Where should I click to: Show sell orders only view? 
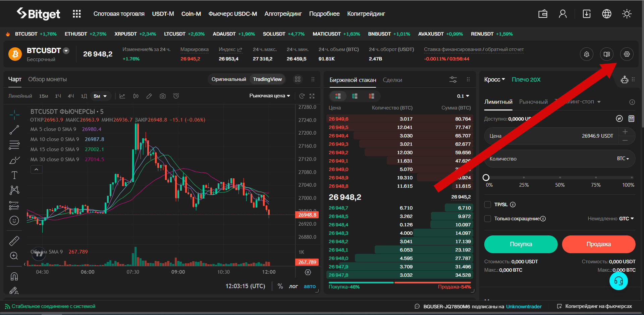(x=372, y=96)
